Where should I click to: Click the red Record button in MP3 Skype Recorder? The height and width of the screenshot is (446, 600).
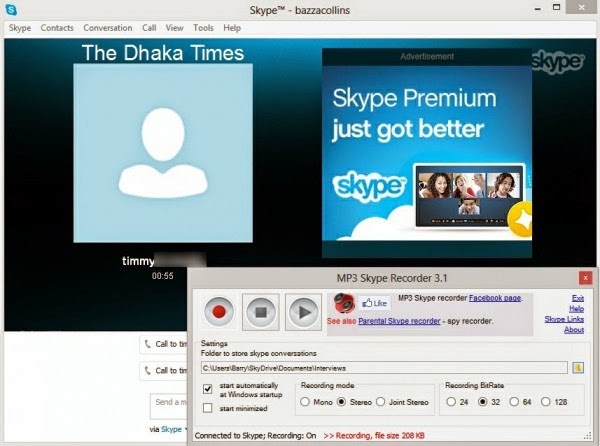pos(218,312)
